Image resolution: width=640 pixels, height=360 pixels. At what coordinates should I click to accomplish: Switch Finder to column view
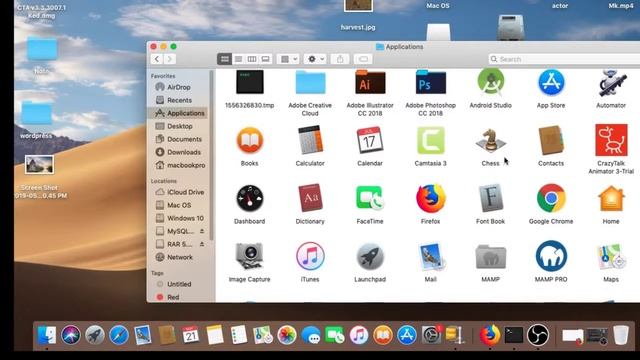(252, 59)
